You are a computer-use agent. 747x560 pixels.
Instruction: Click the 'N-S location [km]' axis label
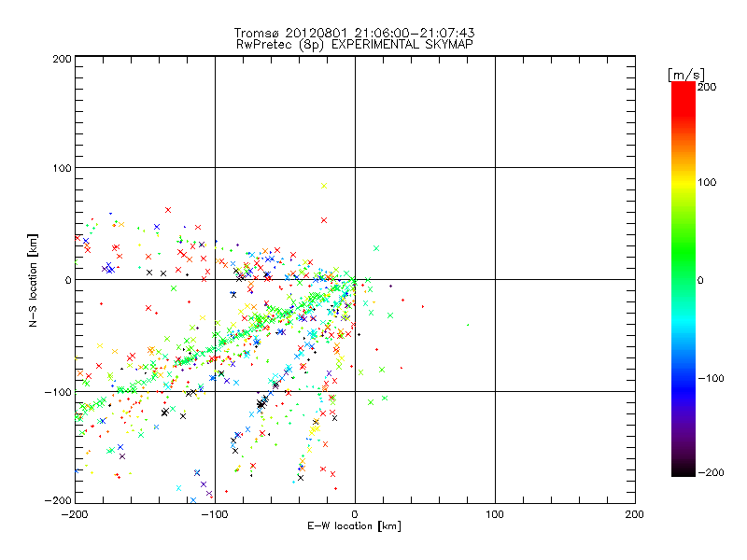tap(33, 280)
